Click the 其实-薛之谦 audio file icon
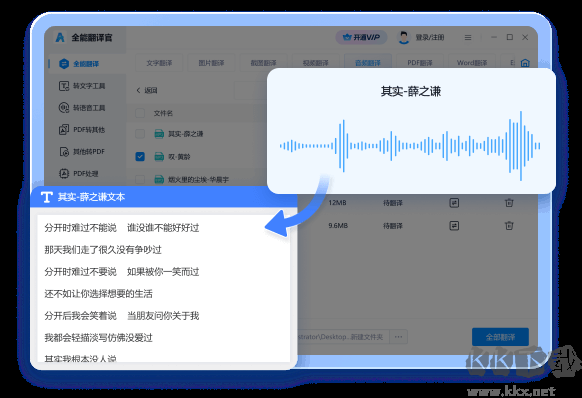The width and height of the screenshot is (582, 398). pos(159,134)
